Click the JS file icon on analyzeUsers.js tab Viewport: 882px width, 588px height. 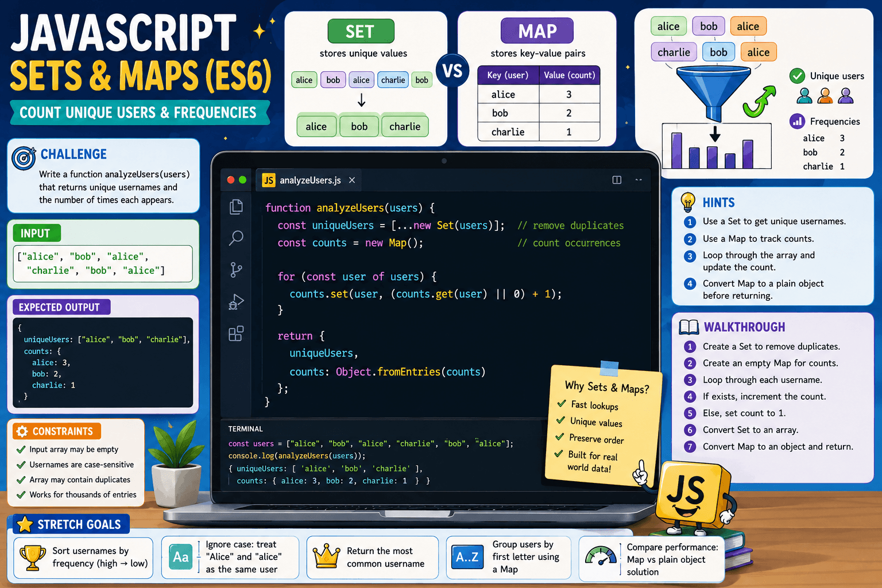[269, 180]
